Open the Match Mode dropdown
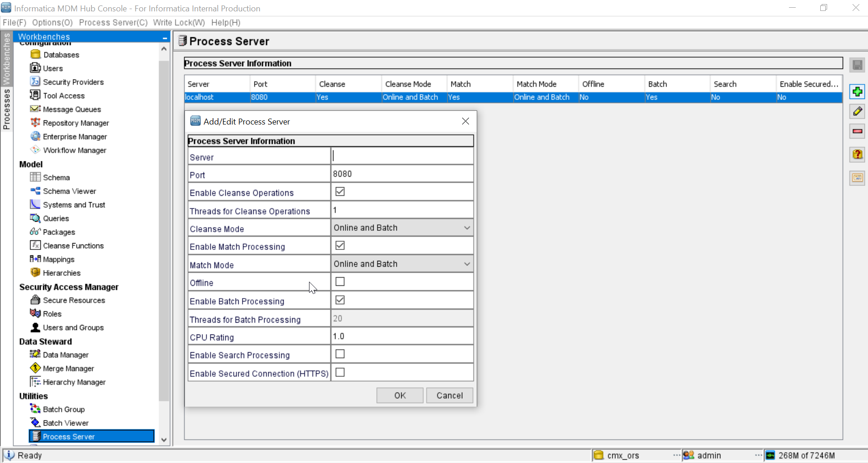 (402, 264)
